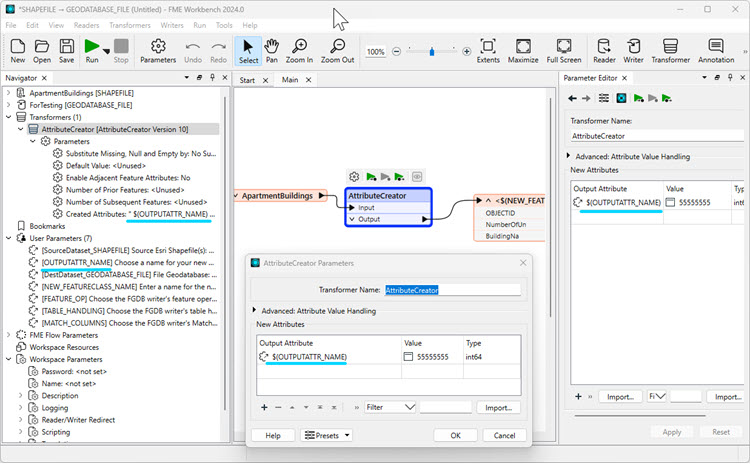Open the Tools menu
This screenshot has height=464, width=750.
point(224,25)
